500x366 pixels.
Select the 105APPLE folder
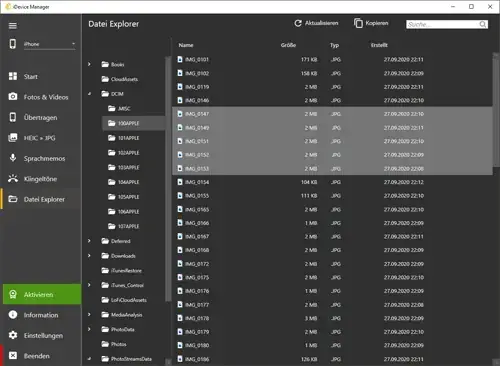pyautogui.click(x=123, y=197)
